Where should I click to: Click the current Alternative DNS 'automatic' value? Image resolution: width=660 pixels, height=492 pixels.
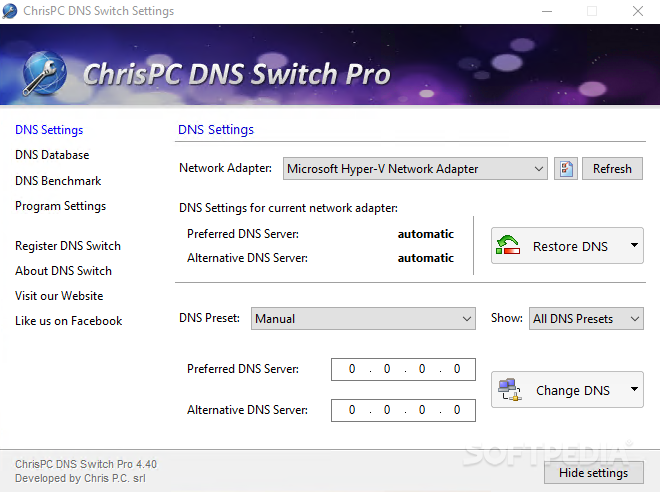coord(426,258)
